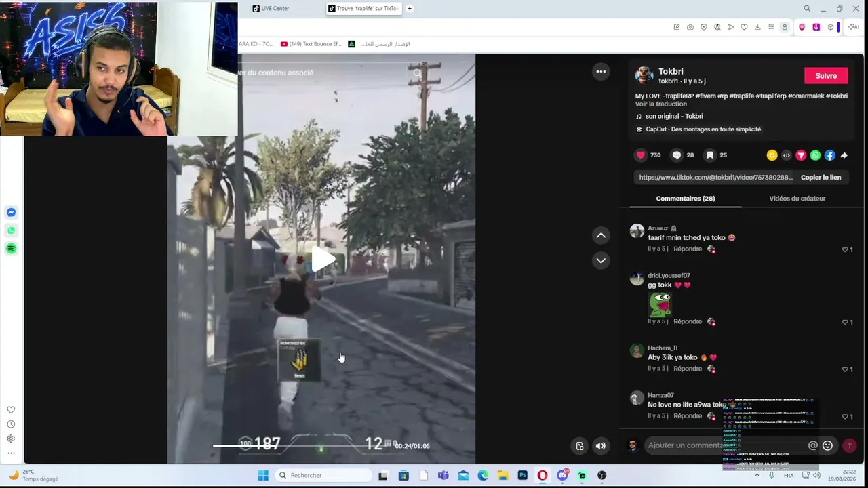868x488 pixels.
Task: Open comments via the speech bubble icon
Action: click(x=676, y=155)
